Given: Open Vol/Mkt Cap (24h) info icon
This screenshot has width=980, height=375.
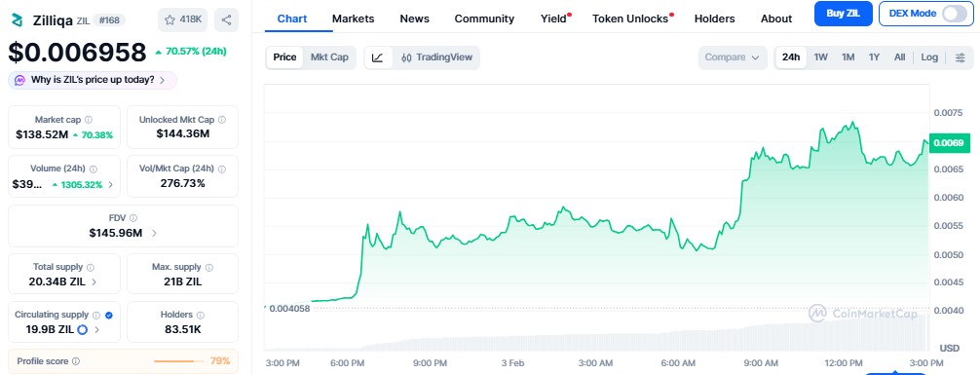Looking at the screenshot, I should [x=222, y=169].
